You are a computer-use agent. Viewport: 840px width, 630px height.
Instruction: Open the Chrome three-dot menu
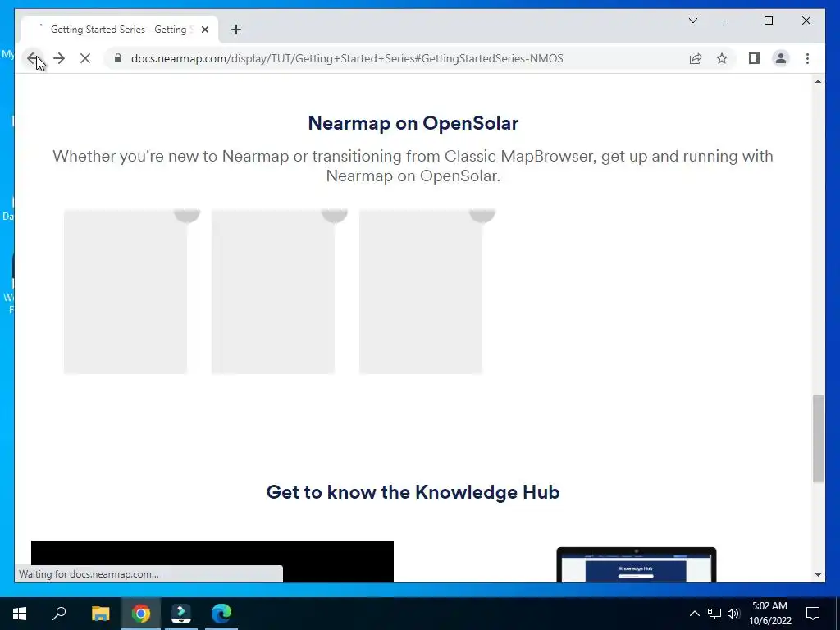807,58
